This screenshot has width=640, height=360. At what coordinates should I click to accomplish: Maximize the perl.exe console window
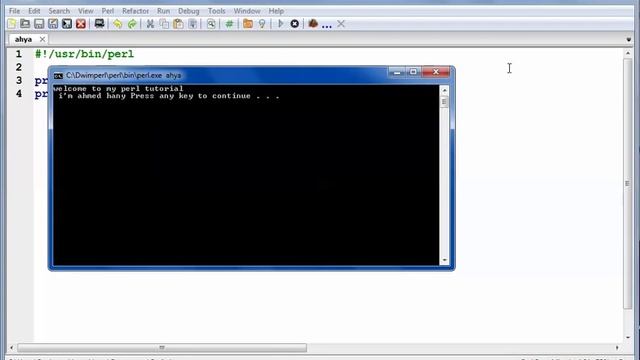(413, 72)
